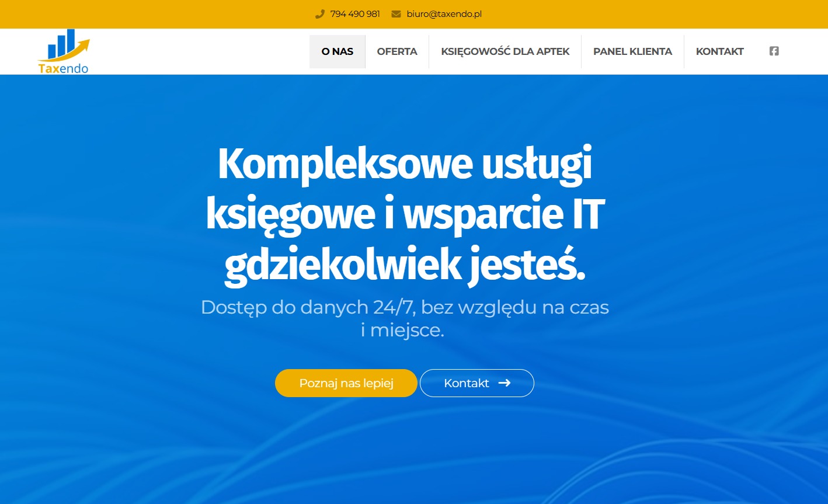Click the Poznaj nas lepiej button
This screenshot has height=504, width=828.
(x=346, y=383)
